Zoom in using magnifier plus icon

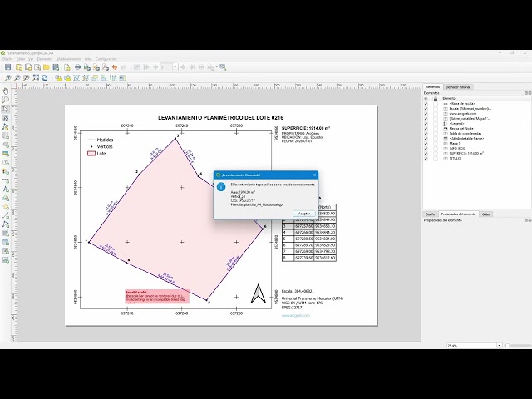pos(7,78)
